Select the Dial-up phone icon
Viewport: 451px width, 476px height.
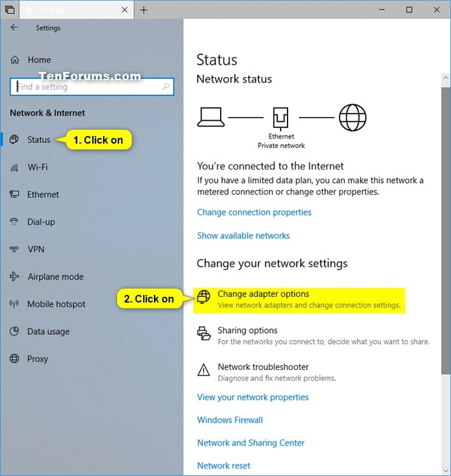(14, 222)
